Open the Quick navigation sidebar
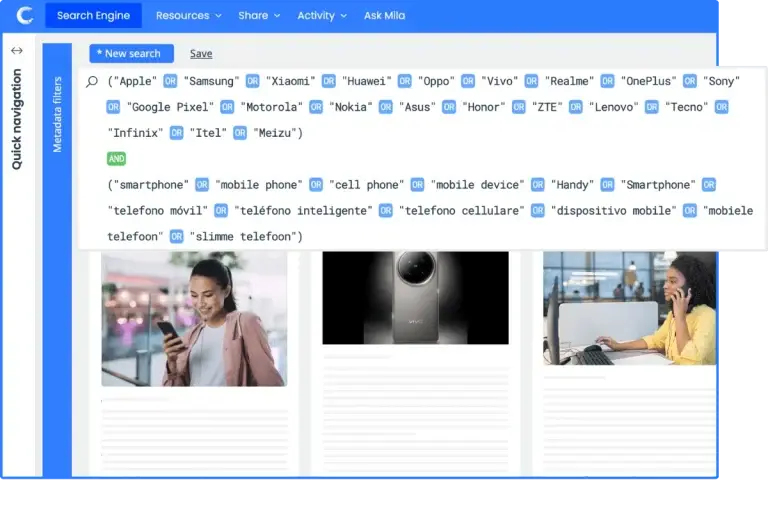Viewport: 768px width, 512px height. tap(17, 120)
